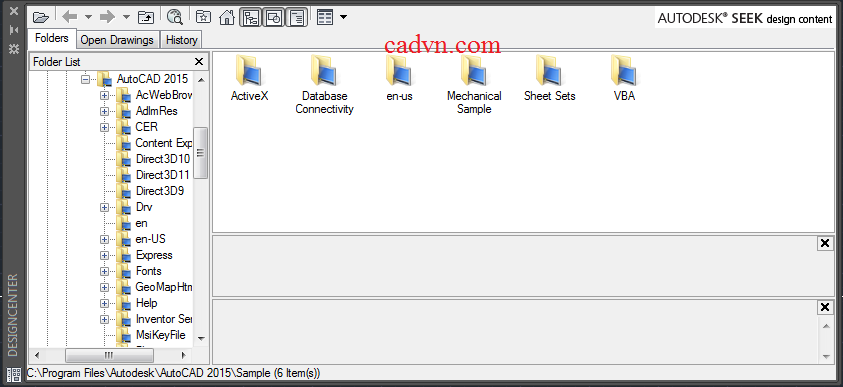The width and height of the screenshot is (843, 387).
Task: Toggle the Preview pane button
Action: pos(274,17)
